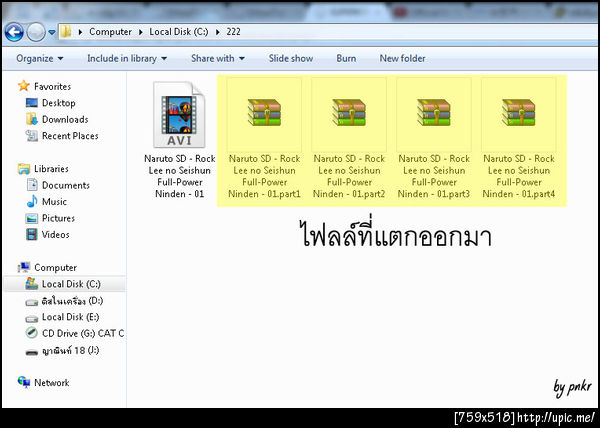Image resolution: width=600 pixels, height=428 pixels.
Task: Click the Burn toolbar button
Action: click(346, 59)
